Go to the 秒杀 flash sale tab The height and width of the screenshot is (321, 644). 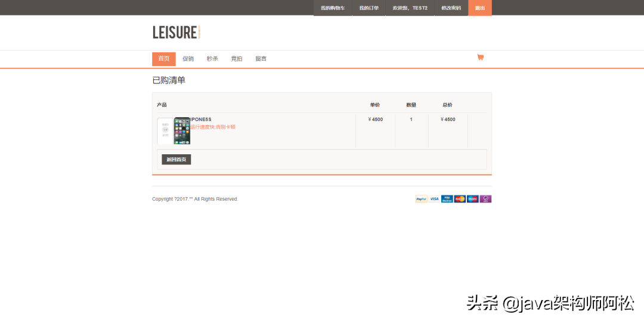click(212, 59)
